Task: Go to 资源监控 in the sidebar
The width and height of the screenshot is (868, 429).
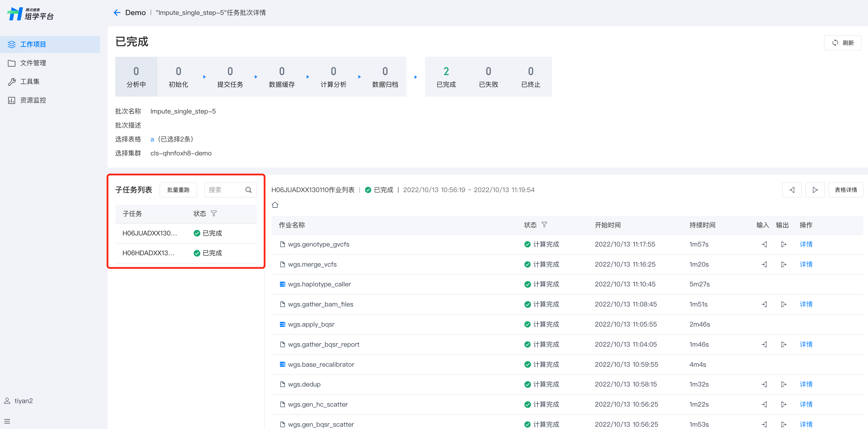Action: (x=33, y=100)
